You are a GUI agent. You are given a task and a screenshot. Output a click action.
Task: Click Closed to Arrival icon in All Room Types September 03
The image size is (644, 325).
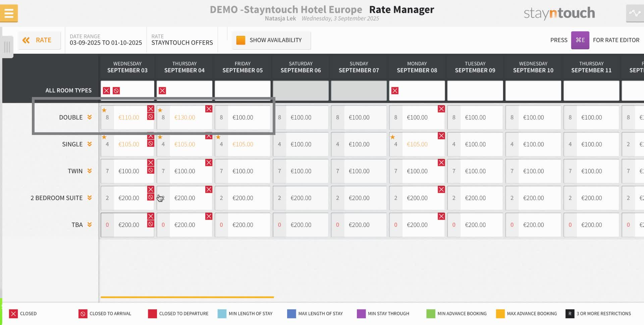[116, 91]
